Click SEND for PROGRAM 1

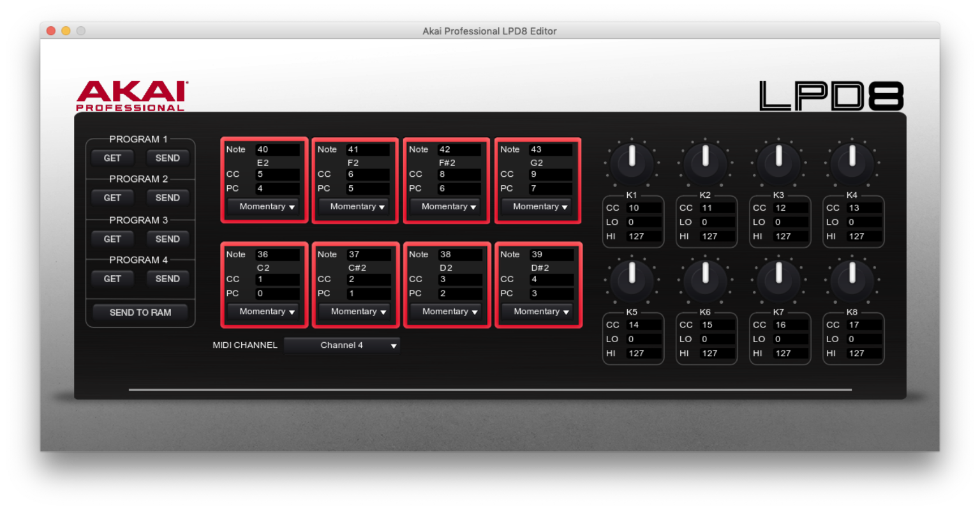[x=167, y=158]
